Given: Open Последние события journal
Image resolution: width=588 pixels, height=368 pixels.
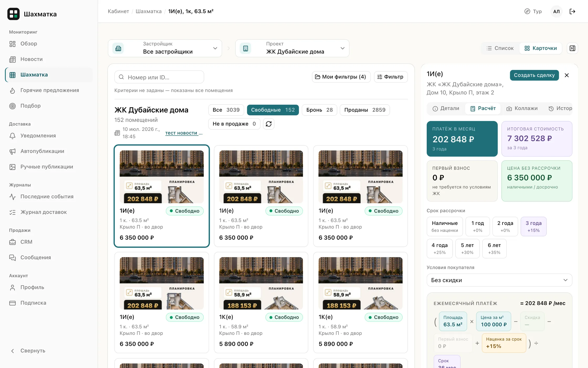Looking at the screenshot, I should click(x=49, y=197).
